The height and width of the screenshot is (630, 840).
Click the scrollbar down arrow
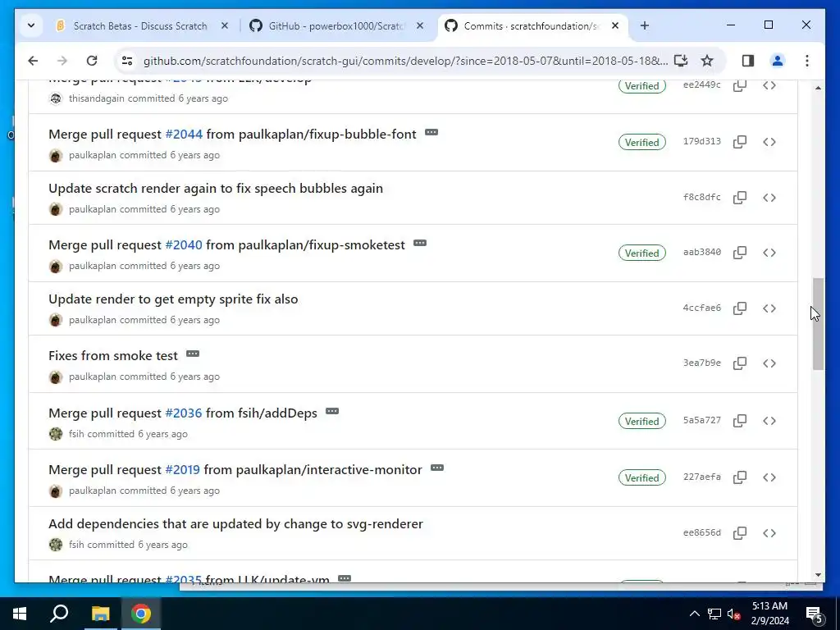click(818, 575)
